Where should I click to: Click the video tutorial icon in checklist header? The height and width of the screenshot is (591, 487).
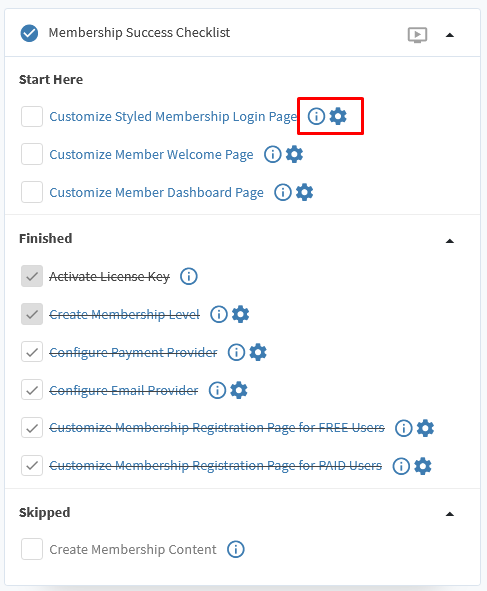(417, 35)
